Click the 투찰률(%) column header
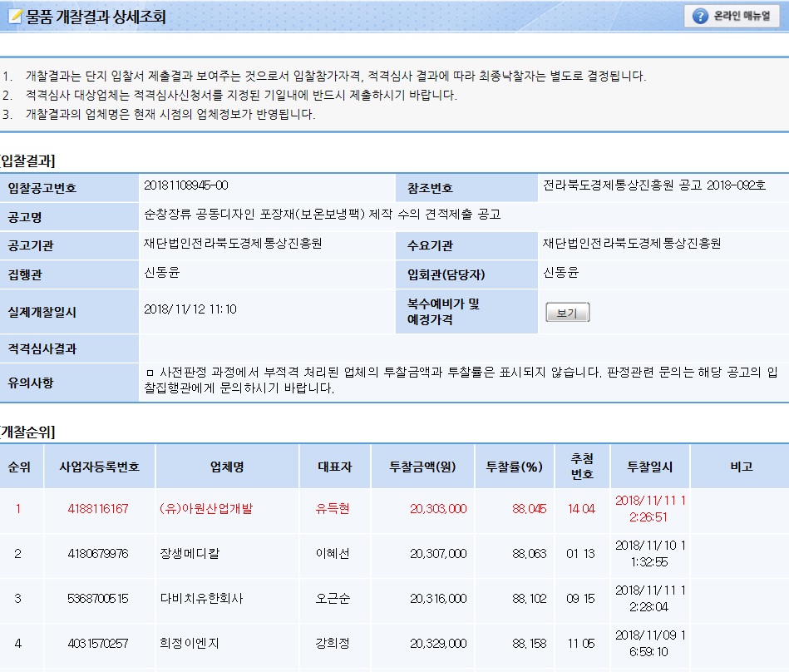The width and height of the screenshot is (789, 672). pos(514,467)
